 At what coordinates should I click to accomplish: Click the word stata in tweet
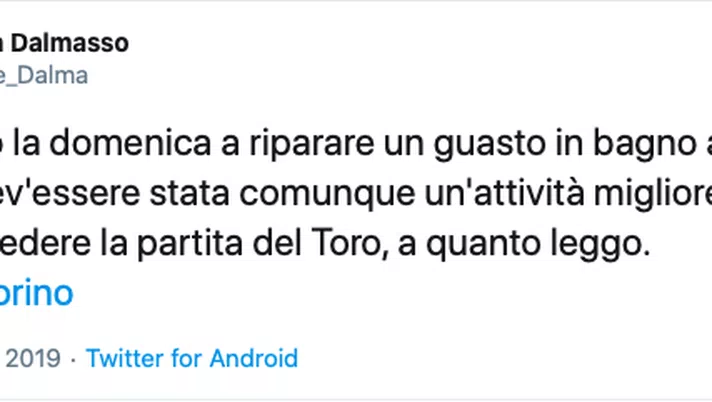tap(189, 194)
